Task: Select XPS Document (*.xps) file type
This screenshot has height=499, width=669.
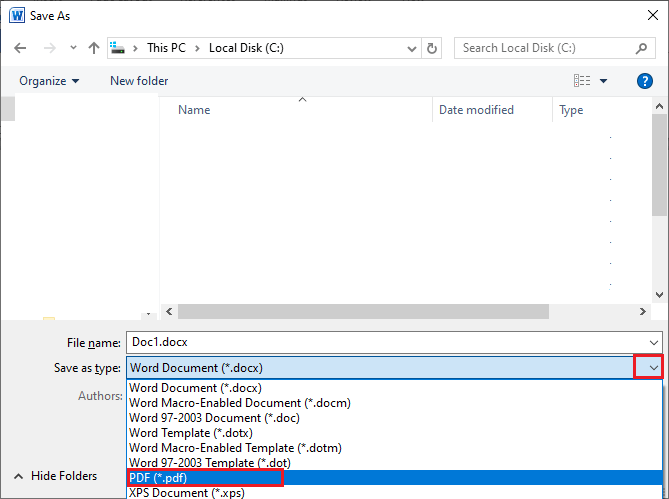Action: 395,492
